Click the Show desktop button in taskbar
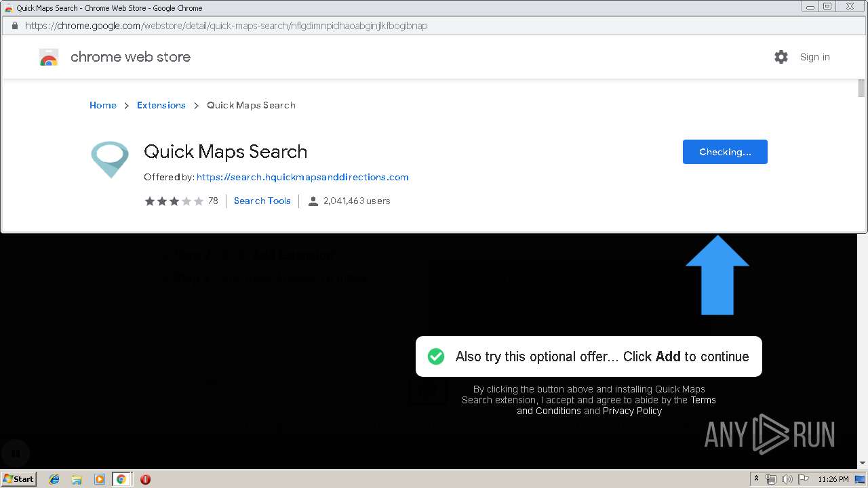The width and height of the screenshot is (868, 488). point(861,479)
